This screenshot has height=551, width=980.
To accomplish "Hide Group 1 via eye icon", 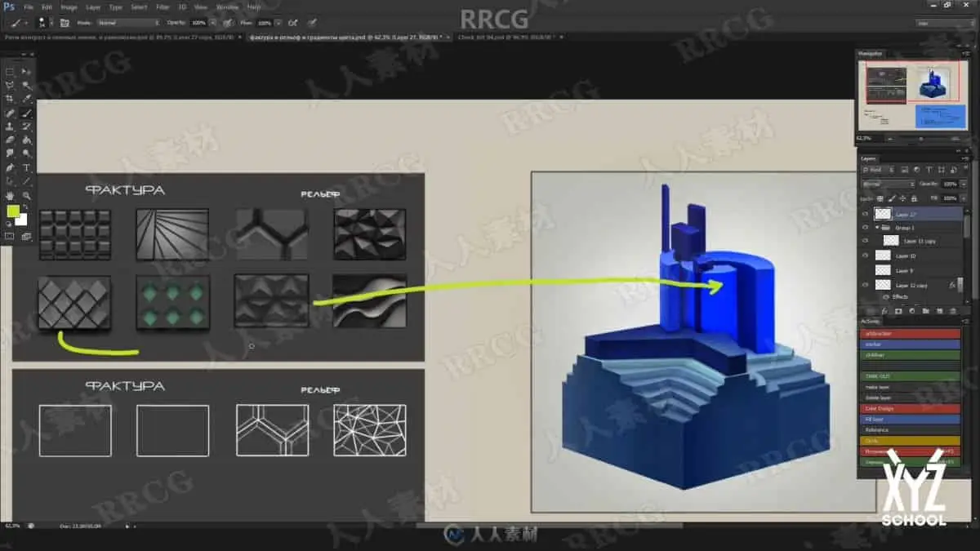I will pos(866,228).
